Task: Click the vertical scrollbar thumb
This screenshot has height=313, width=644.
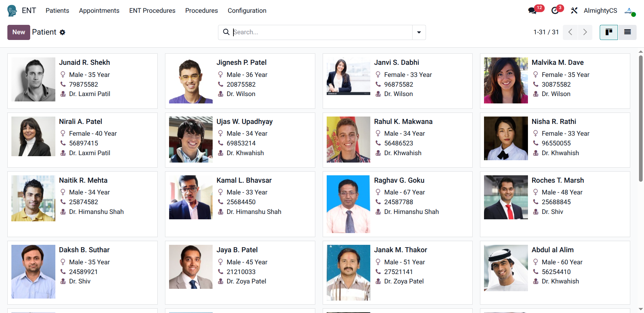Action: [641, 118]
